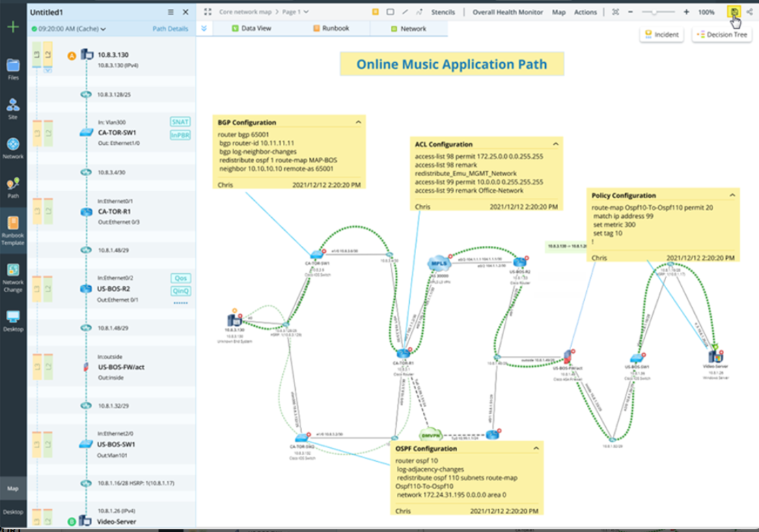Click the Decision Tree button

click(x=721, y=35)
